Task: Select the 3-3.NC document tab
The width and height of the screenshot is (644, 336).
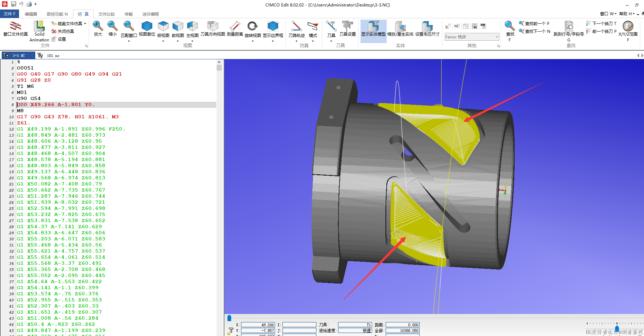Action: (x=18, y=55)
